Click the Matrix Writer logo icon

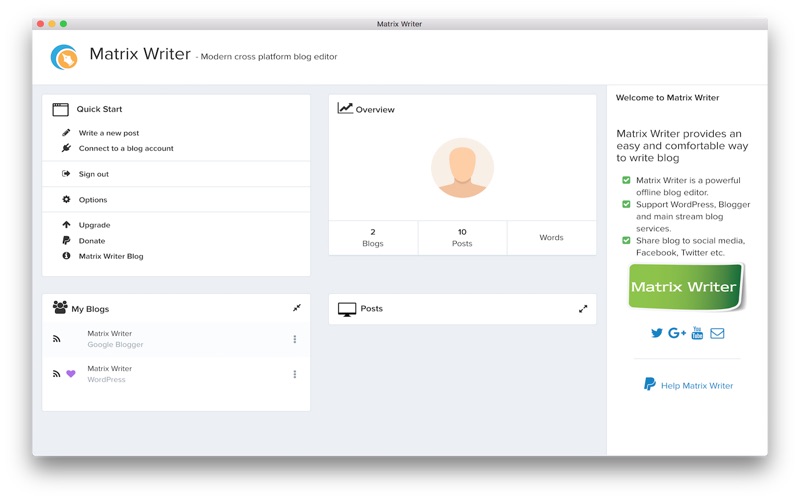pyautogui.click(x=64, y=57)
